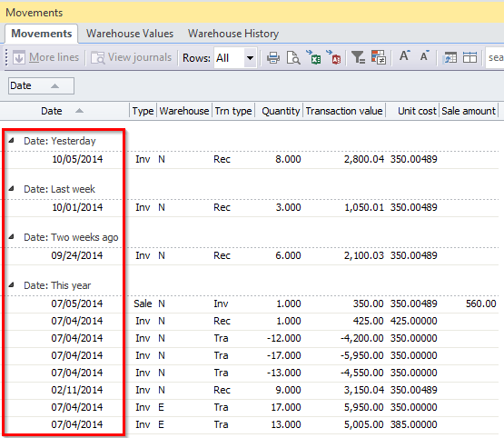504x438 pixels.
Task: Click the positive 17.000 quantity cell
Action: (x=286, y=407)
